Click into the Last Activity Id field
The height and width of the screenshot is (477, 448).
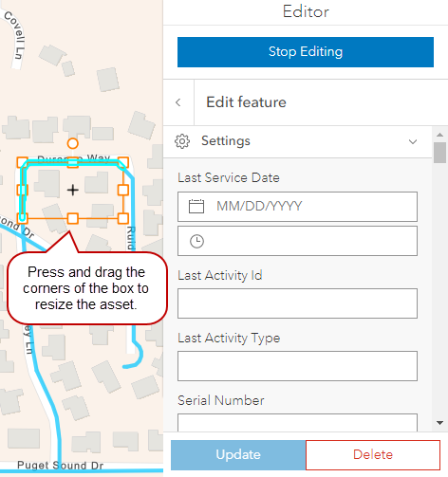click(x=297, y=303)
